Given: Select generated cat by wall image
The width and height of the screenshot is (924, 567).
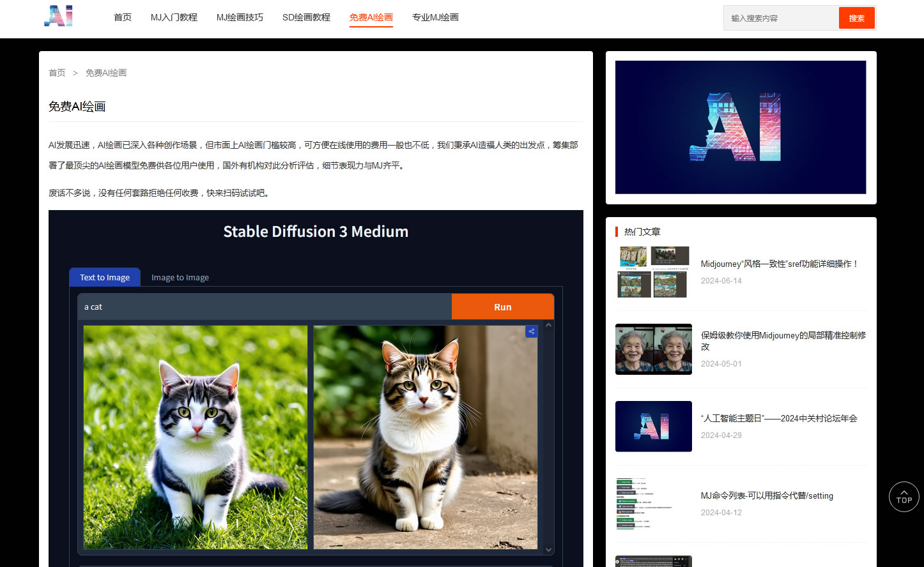Looking at the screenshot, I should click(426, 437).
